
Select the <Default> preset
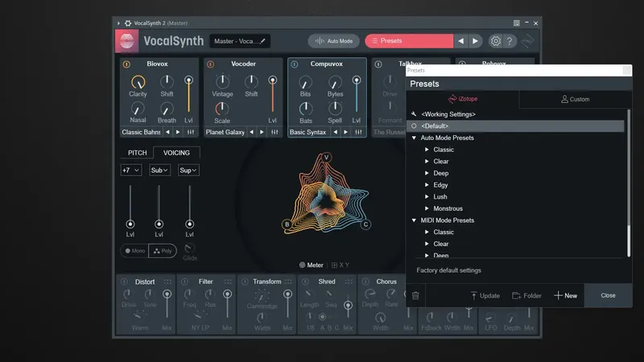point(515,126)
